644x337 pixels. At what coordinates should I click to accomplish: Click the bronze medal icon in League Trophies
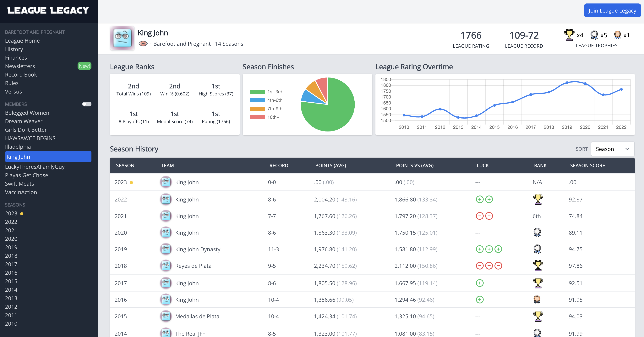pos(617,35)
